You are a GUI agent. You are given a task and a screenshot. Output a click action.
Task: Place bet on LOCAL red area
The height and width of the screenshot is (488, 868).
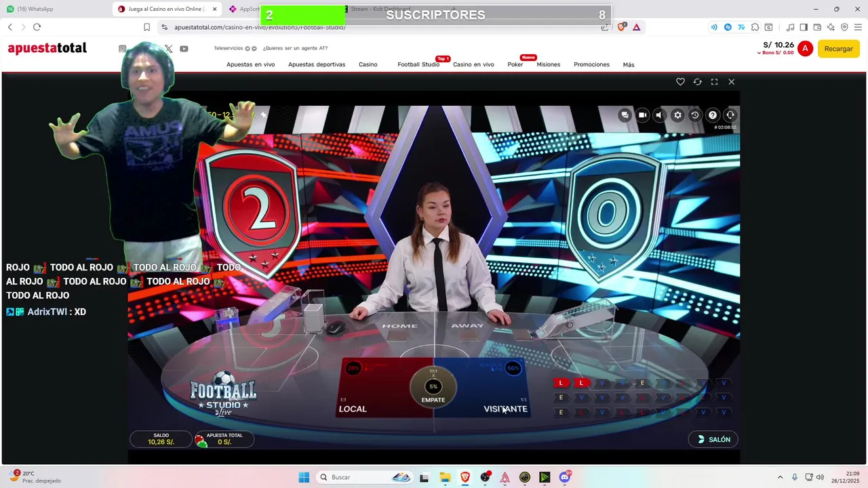tap(376, 387)
